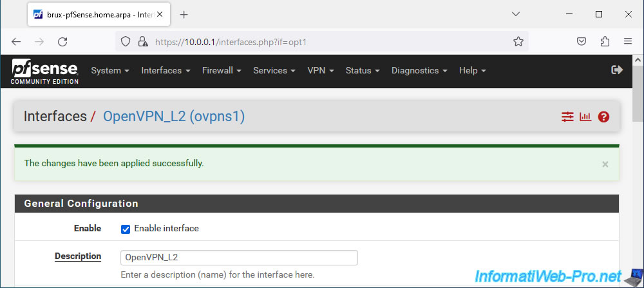Open the list all tabs chevron

516,14
